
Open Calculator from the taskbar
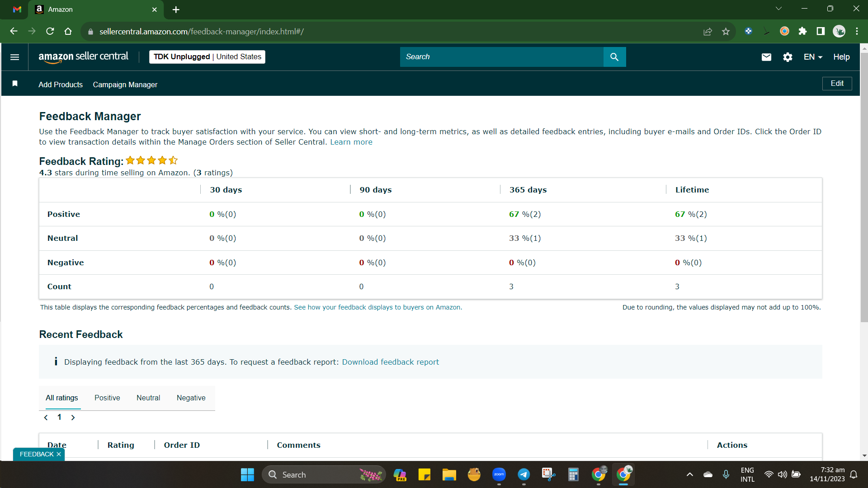tap(573, 474)
